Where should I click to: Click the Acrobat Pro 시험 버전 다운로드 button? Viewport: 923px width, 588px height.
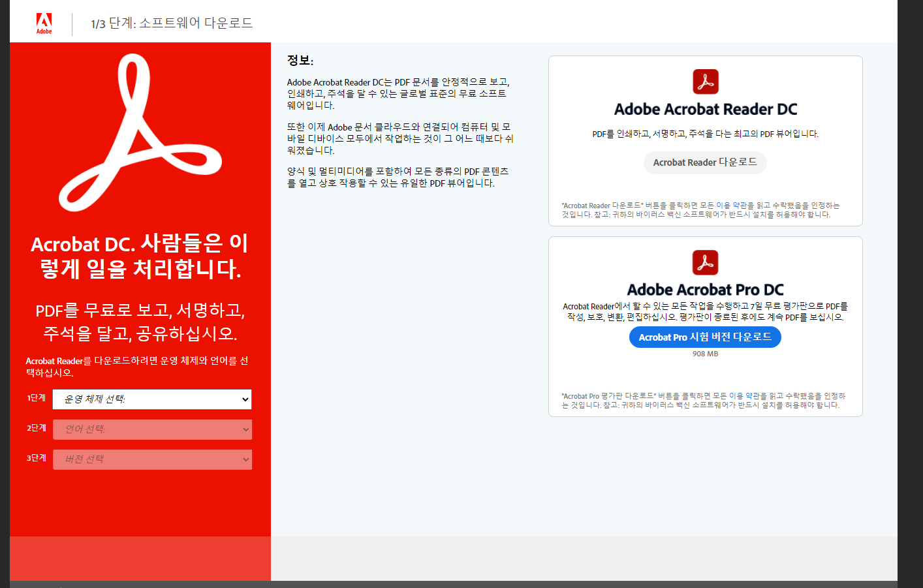click(x=705, y=337)
